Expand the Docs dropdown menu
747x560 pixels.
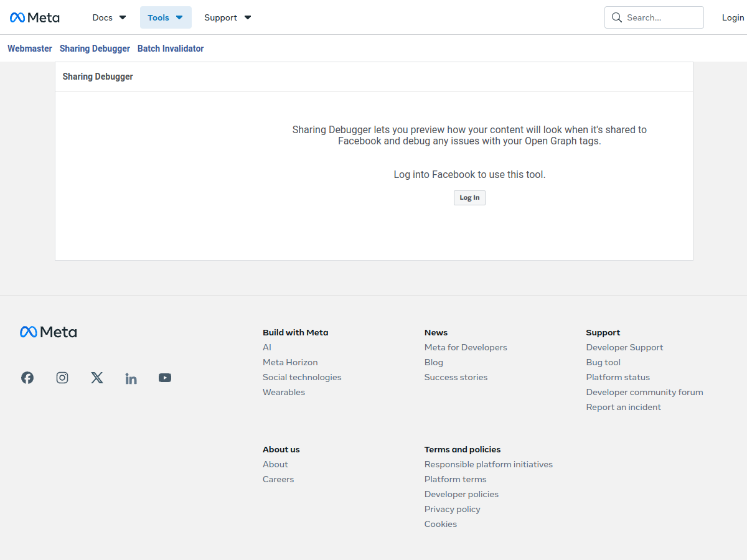[110, 17]
